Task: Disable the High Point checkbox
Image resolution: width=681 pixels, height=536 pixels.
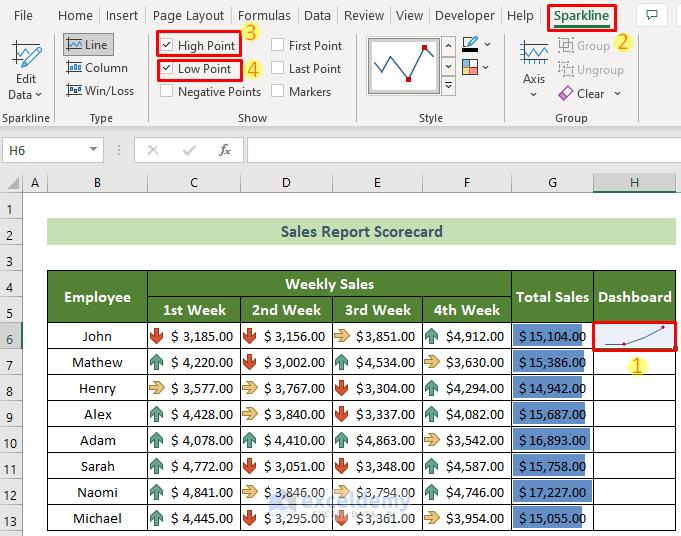Action: pos(167,46)
